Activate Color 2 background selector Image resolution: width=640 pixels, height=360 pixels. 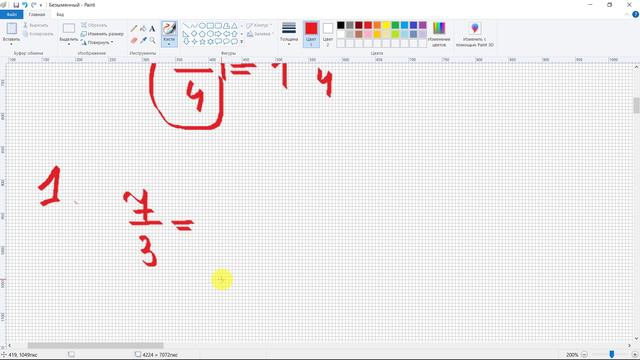(x=327, y=34)
